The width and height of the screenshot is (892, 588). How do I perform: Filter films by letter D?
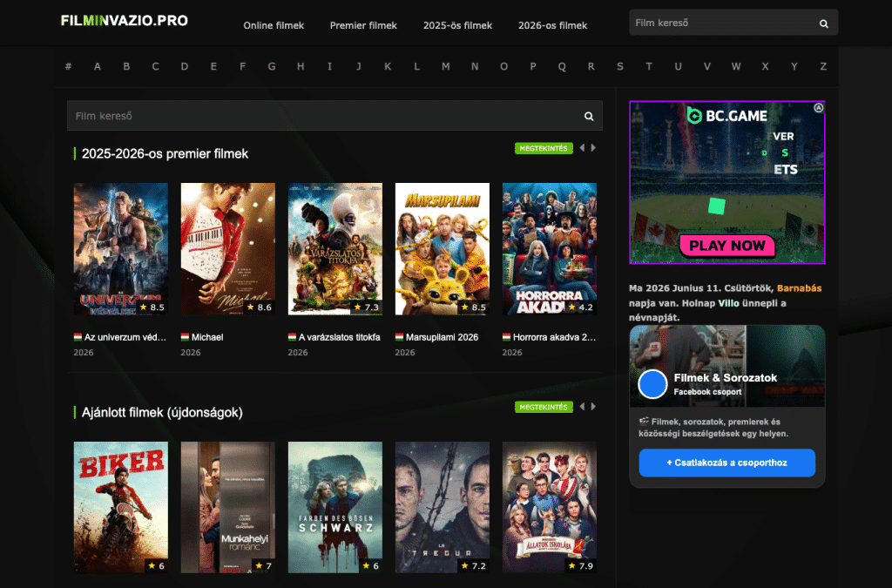(x=185, y=66)
